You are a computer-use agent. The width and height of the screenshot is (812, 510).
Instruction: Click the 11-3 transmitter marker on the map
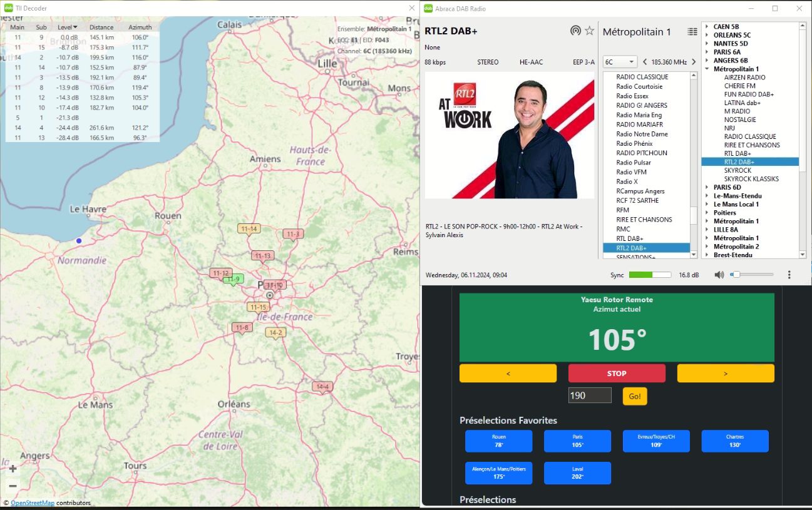tap(292, 235)
